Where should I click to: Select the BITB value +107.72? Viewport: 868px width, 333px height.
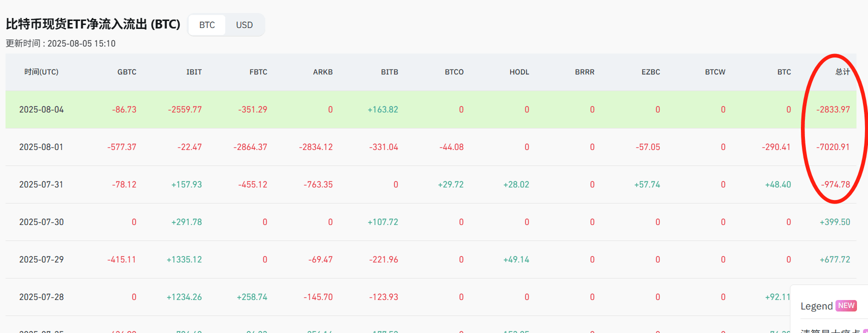(383, 222)
